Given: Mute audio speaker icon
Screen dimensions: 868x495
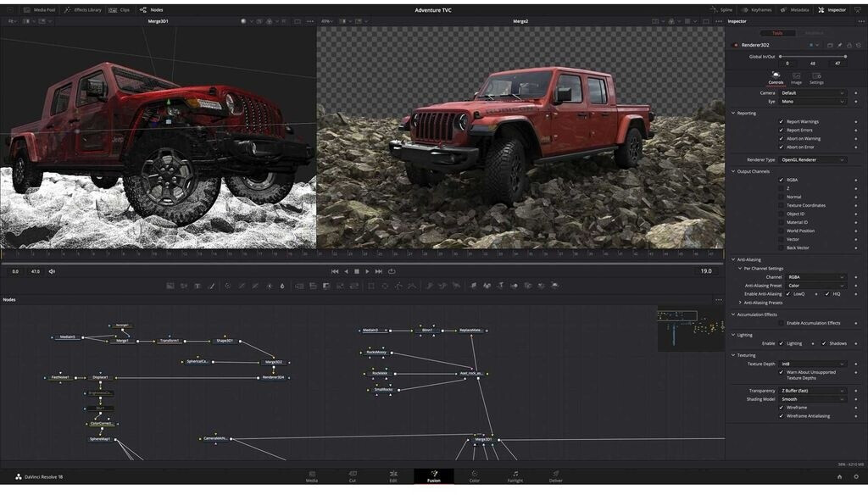Looking at the screenshot, I should click(x=52, y=271).
